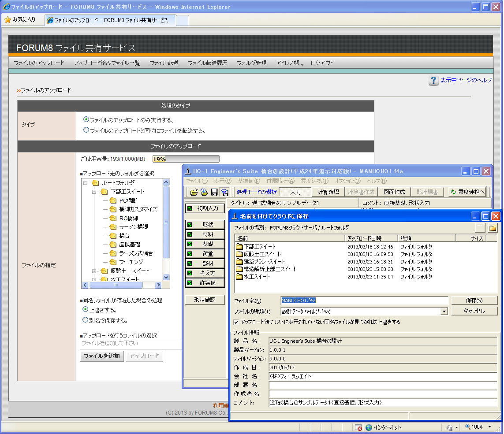
Task: Select upload and transfer simultaneously radio option
Action: pyautogui.click(x=86, y=130)
